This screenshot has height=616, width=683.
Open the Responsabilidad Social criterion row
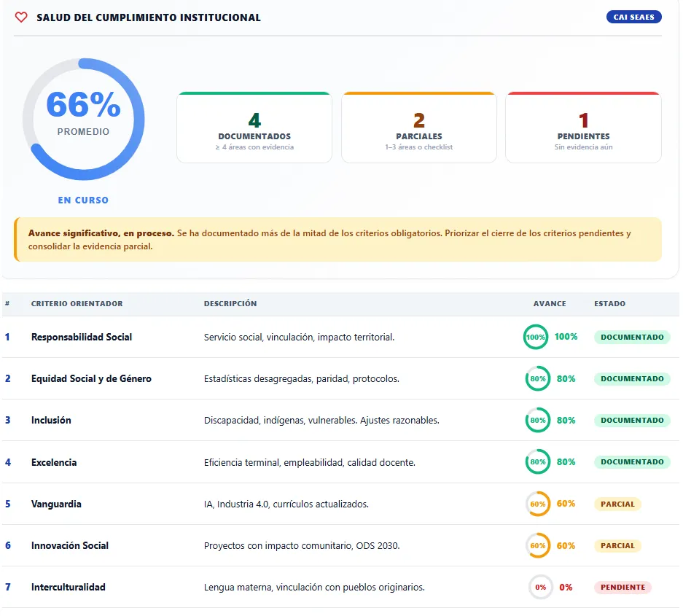(x=340, y=337)
